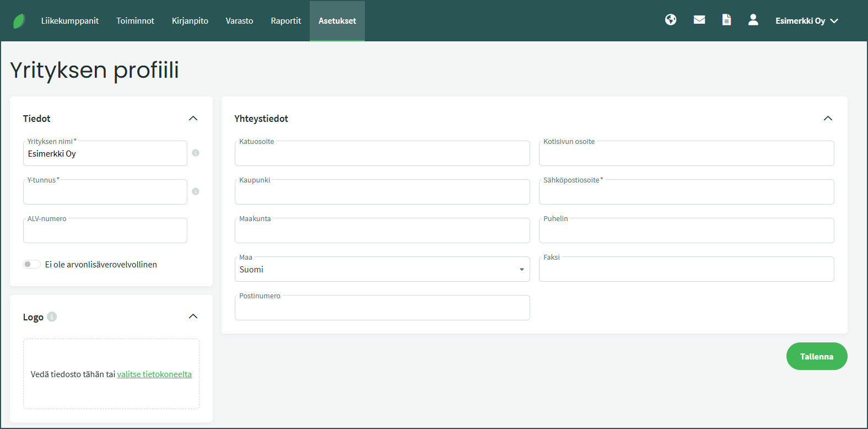Open the envelope messages icon
The width and height of the screenshot is (868, 429).
699,20
